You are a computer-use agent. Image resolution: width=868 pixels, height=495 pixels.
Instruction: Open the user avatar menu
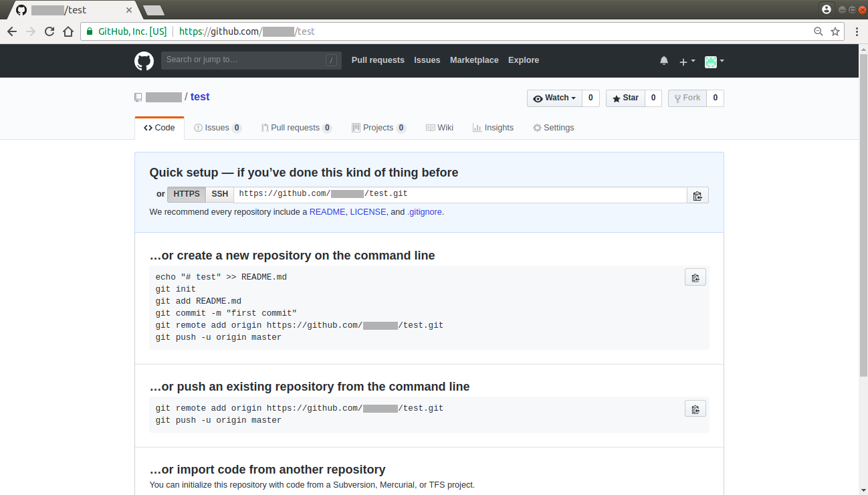[714, 61]
